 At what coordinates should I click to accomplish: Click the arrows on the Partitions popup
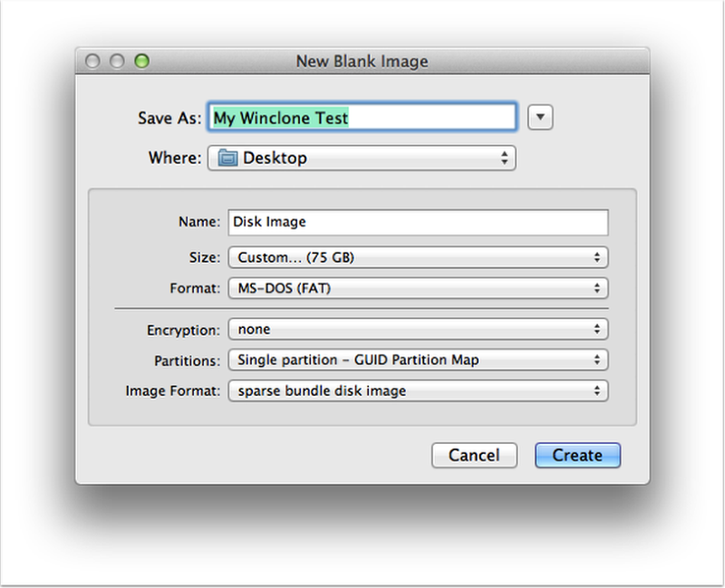[598, 359]
